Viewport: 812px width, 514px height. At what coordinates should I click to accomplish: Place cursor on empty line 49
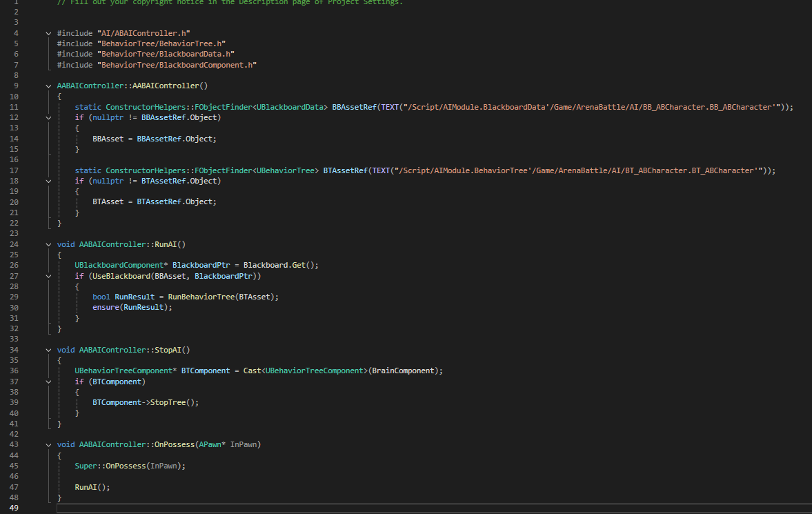434,508
